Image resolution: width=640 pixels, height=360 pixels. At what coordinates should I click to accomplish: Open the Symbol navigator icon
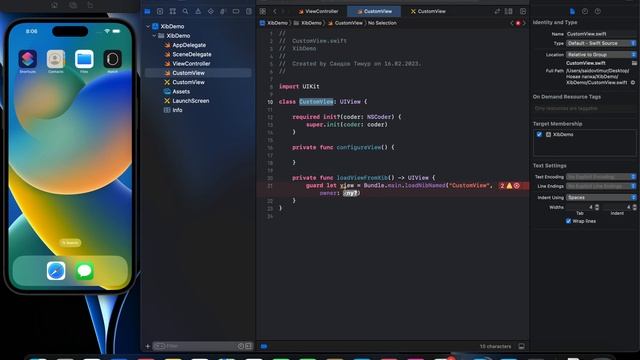click(x=173, y=11)
